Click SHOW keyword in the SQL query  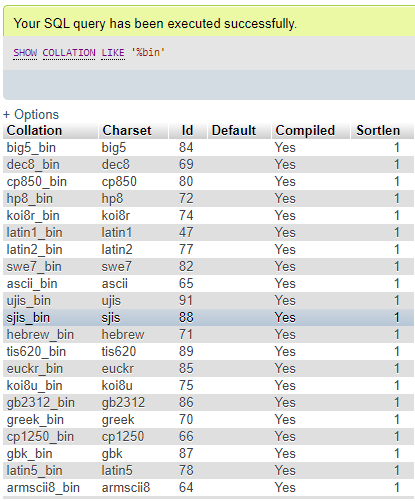point(25,53)
